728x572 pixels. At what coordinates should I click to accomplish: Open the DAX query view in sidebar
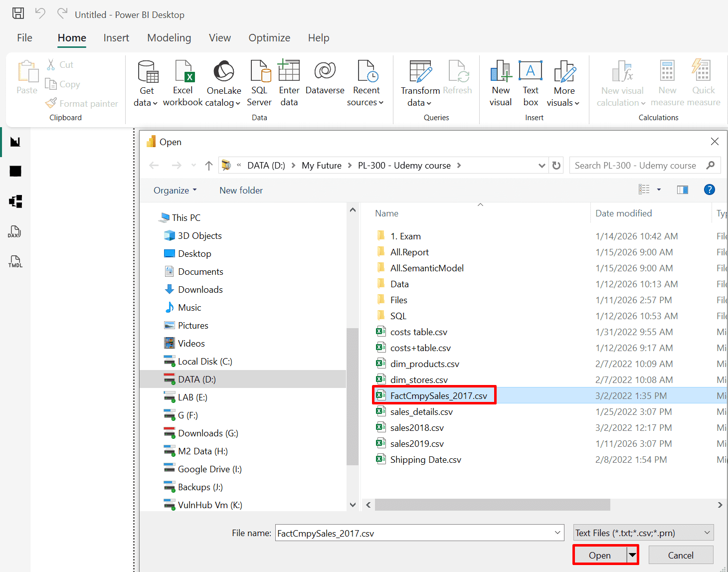pyautogui.click(x=15, y=232)
